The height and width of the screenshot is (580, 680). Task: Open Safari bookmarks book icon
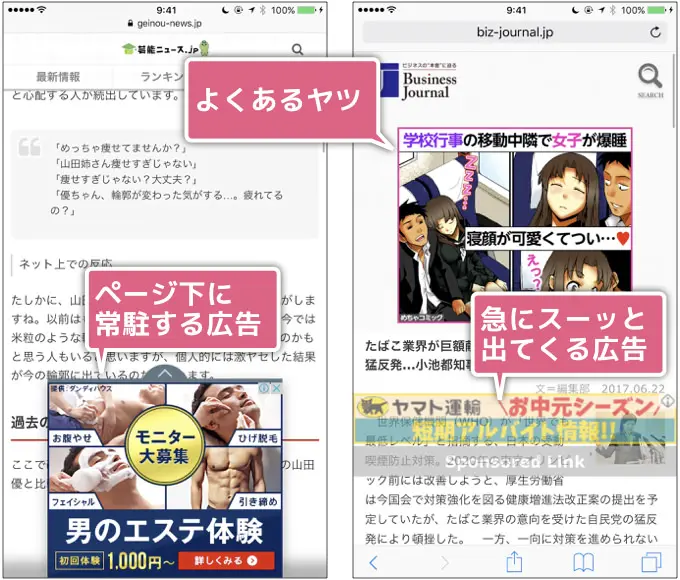[x=583, y=562]
